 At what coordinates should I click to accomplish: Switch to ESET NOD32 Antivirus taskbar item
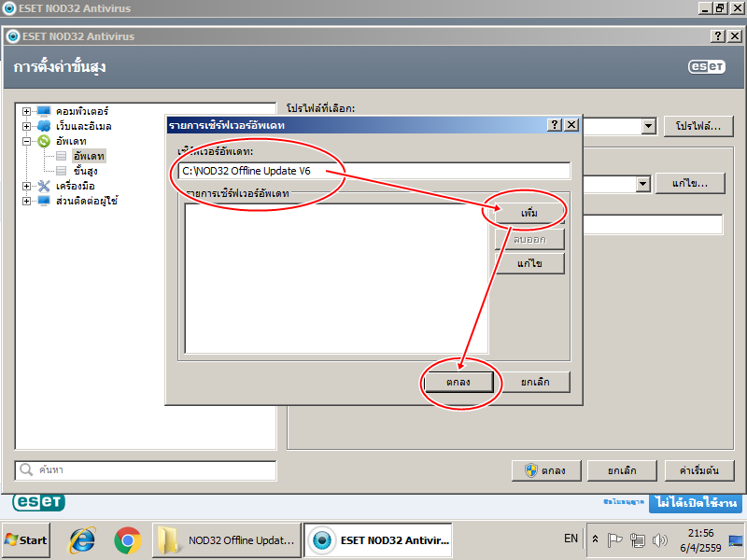point(378,540)
